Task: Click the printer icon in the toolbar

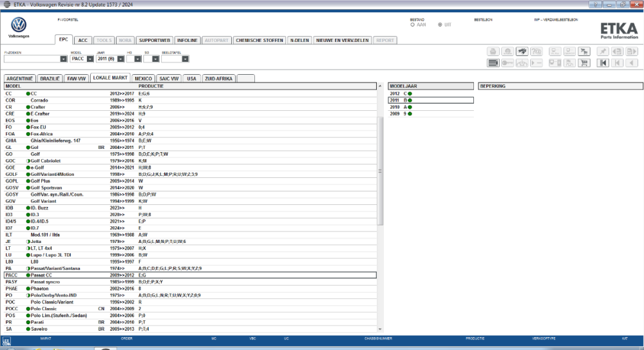Action: click(x=493, y=52)
